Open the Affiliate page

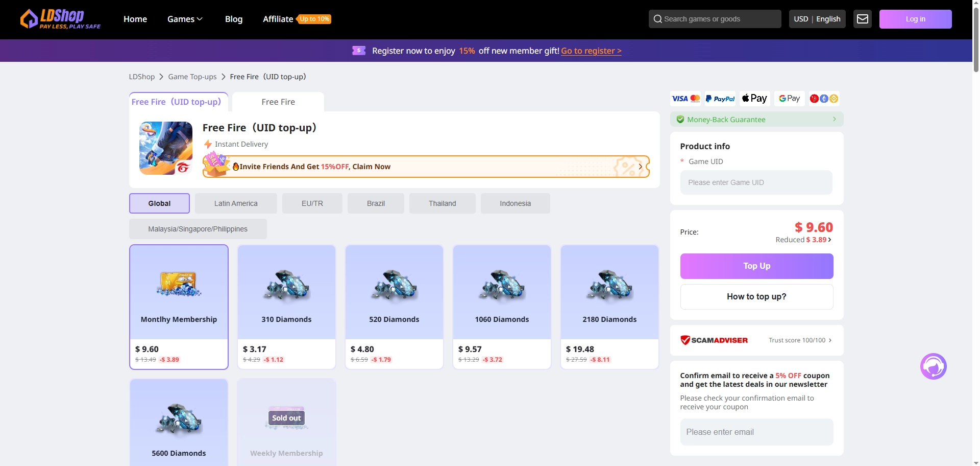pyautogui.click(x=278, y=19)
